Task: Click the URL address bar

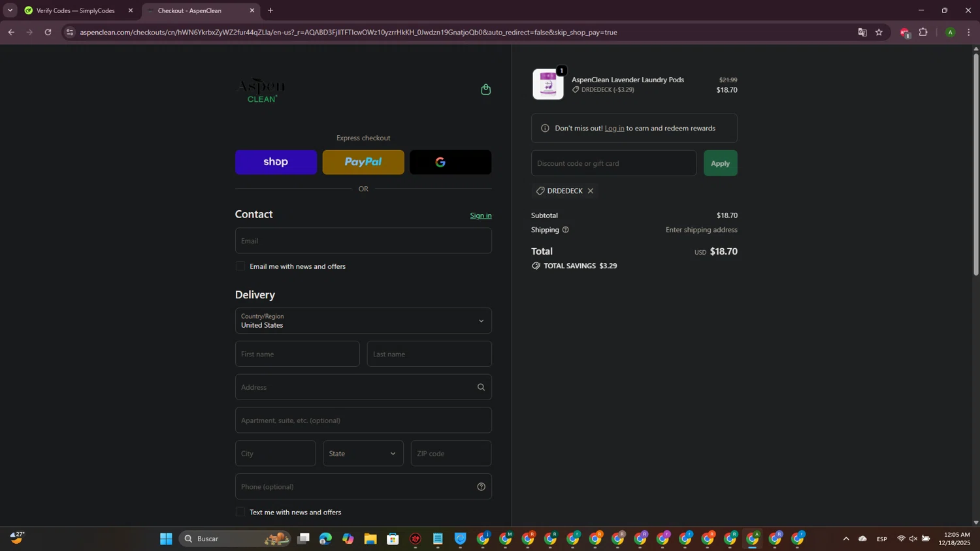Action: (457, 32)
